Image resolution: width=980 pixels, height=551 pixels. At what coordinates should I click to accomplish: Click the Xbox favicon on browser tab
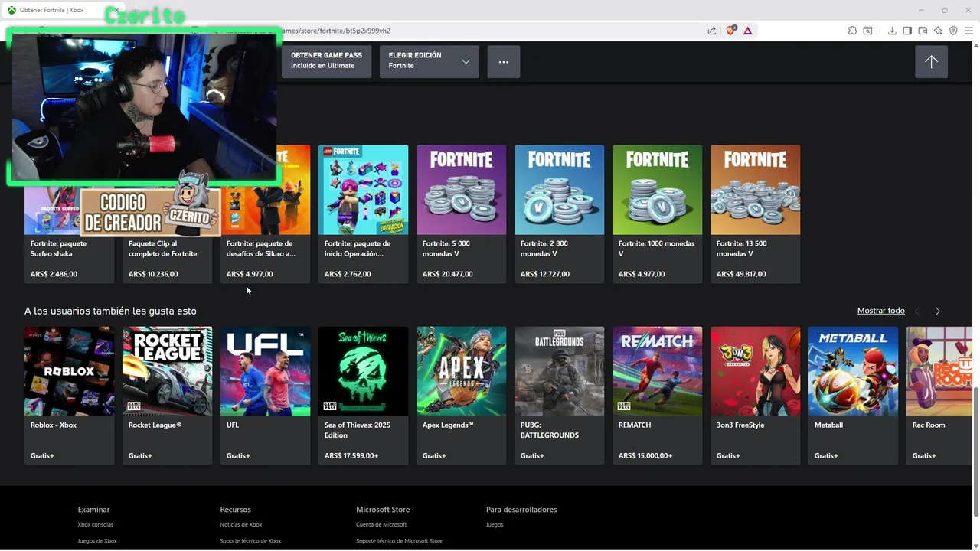coord(11,10)
